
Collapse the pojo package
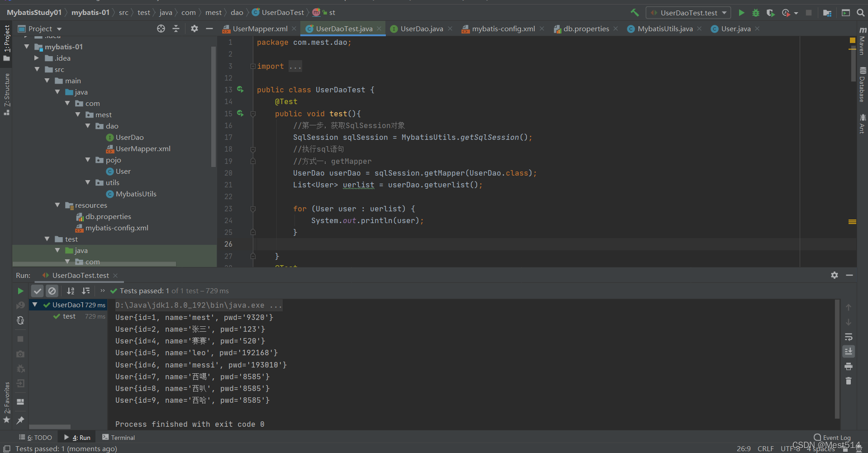pos(88,160)
